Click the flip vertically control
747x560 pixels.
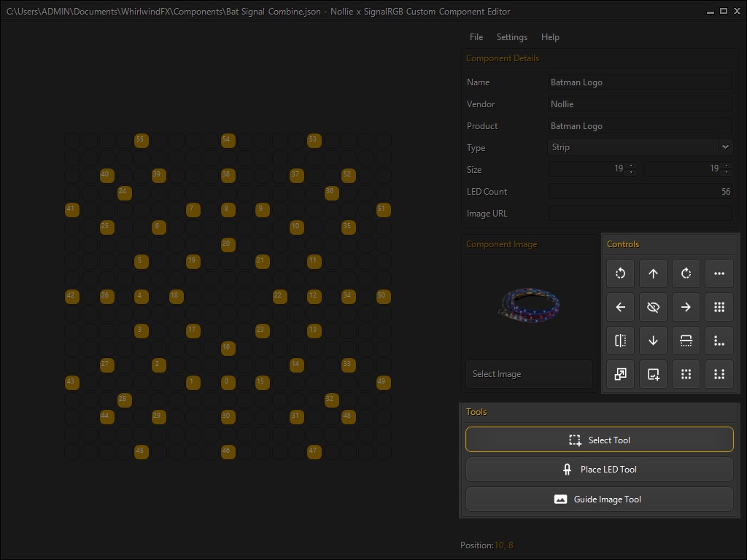tap(686, 341)
